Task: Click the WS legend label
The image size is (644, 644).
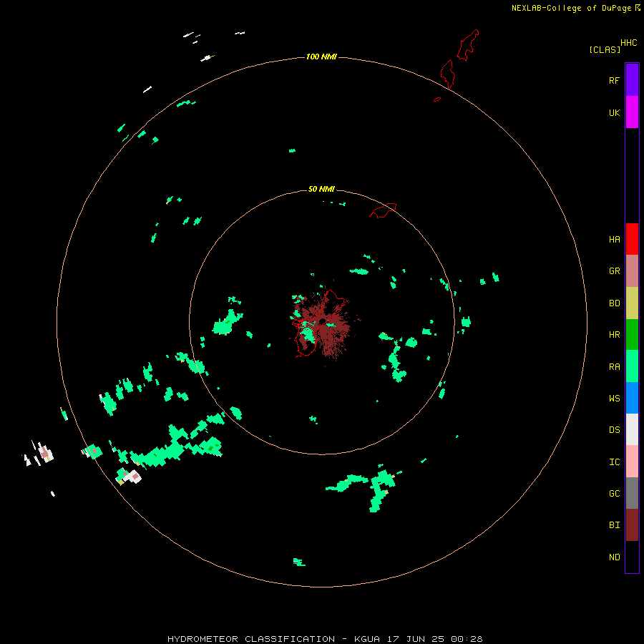Action: 614,399
